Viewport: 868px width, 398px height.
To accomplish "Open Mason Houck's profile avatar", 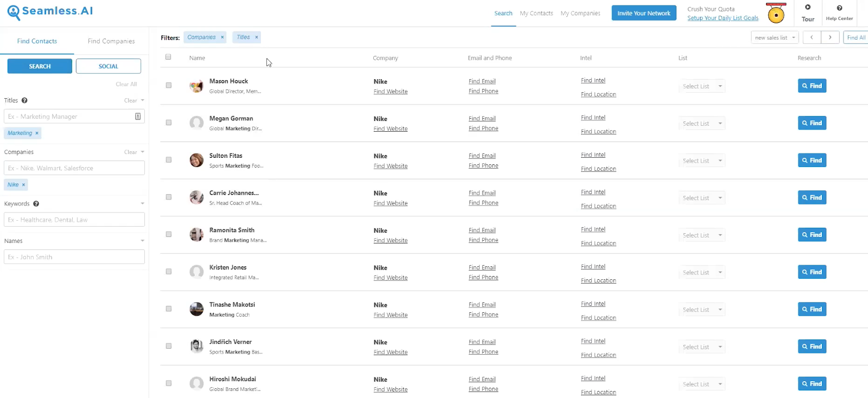I will [x=196, y=86].
